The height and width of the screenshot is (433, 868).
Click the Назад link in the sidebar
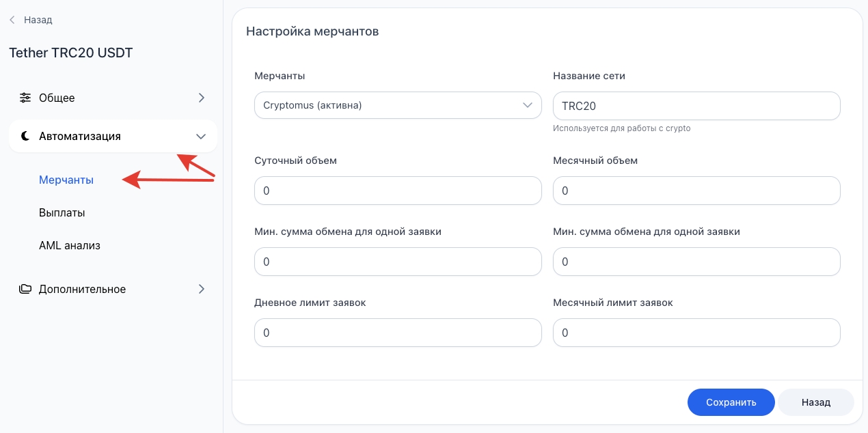tap(38, 20)
